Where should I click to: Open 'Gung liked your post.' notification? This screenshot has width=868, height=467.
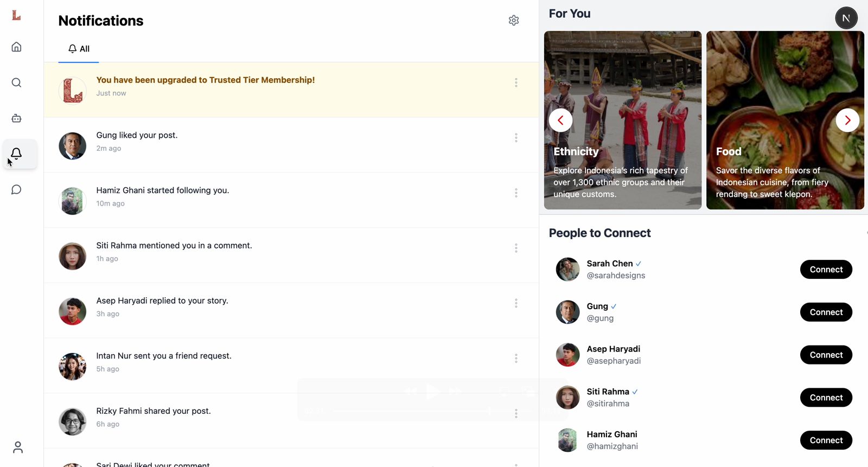pos(291,145)
